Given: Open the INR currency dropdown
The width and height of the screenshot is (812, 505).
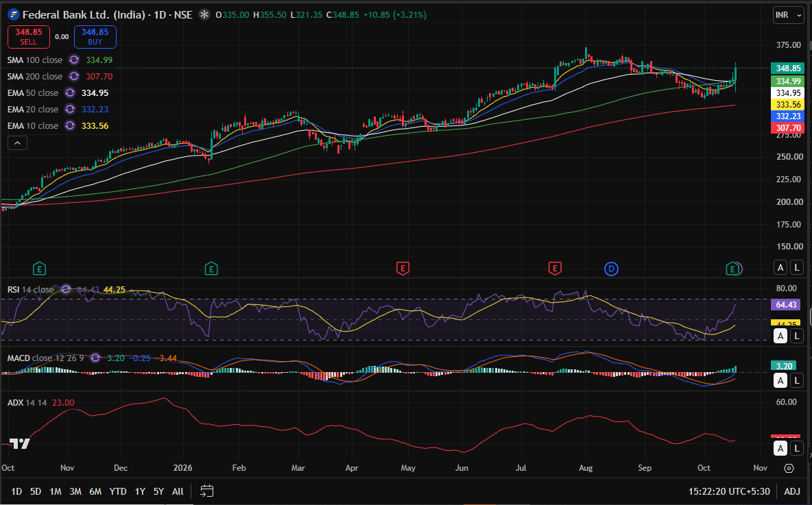Looking at the screenshot, I should point(788,15).
